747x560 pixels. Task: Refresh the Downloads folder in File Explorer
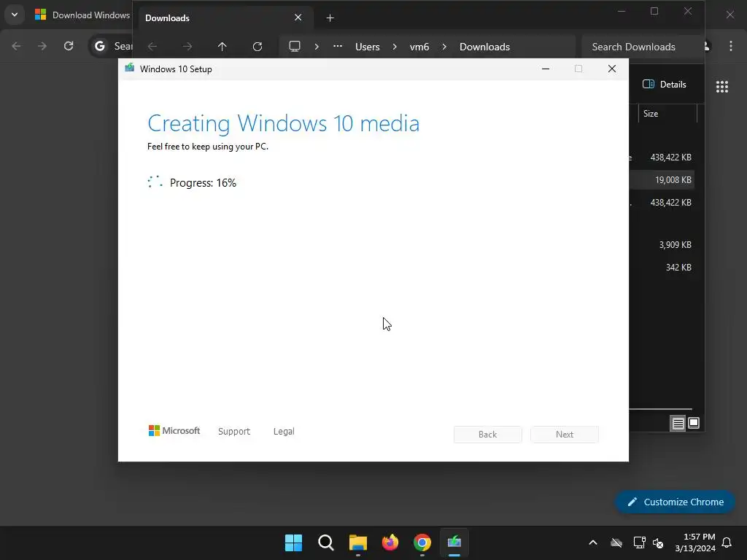pyautogui.click(x=258, y=47)
